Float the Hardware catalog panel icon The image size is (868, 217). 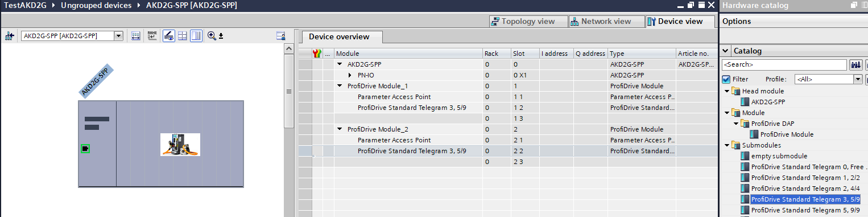[853, 5]
